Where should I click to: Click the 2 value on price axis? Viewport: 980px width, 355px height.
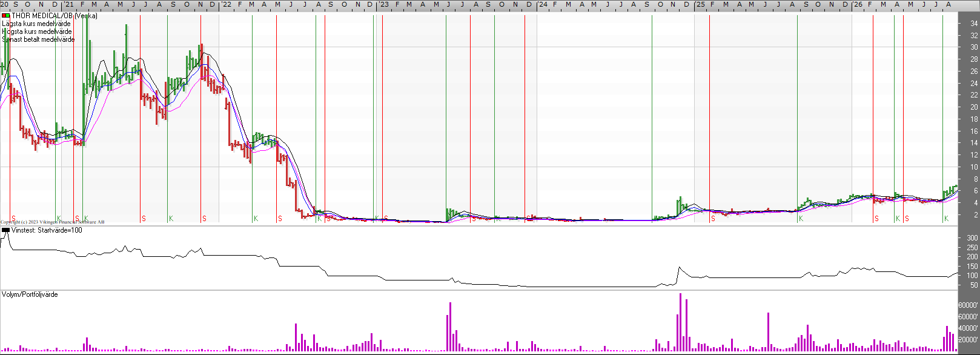975,215
